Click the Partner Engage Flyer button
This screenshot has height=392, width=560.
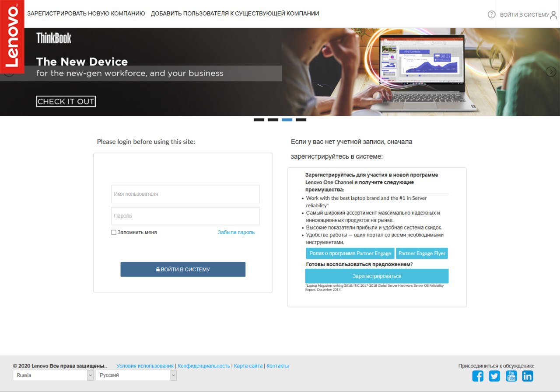(422, 253)
